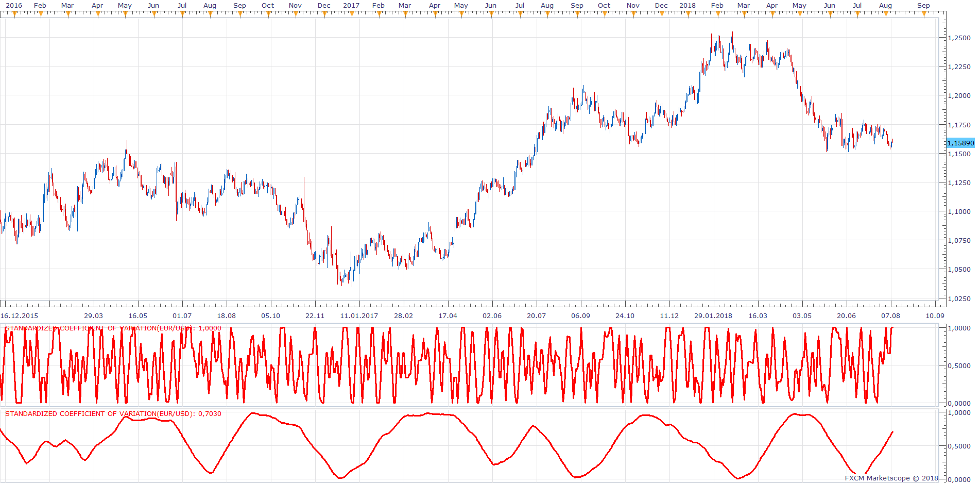Select the date label 29.03
Viewport: 980px width, 483px height.
point(94,315)
